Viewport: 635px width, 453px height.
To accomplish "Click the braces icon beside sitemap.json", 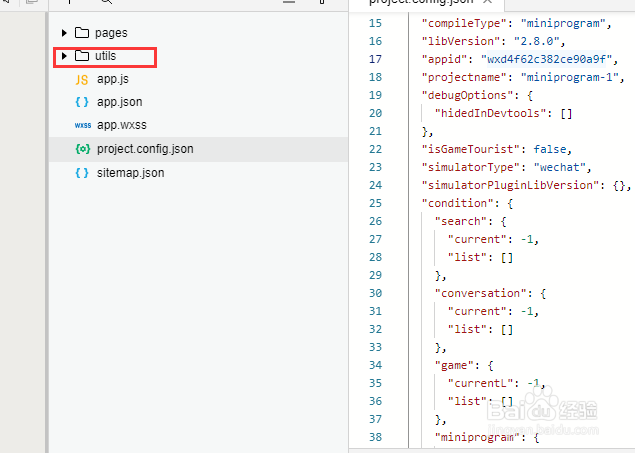I will (x=82, y=172).
